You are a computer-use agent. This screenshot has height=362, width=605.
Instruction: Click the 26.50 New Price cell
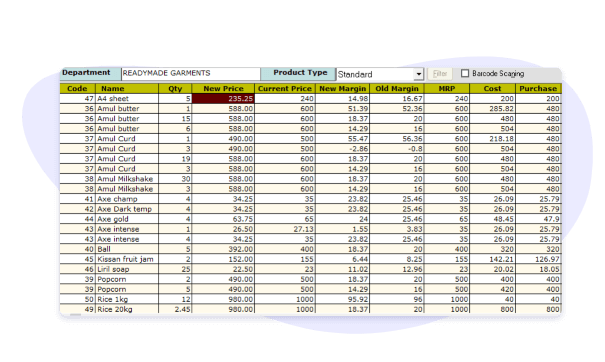(x=223, y=229)
